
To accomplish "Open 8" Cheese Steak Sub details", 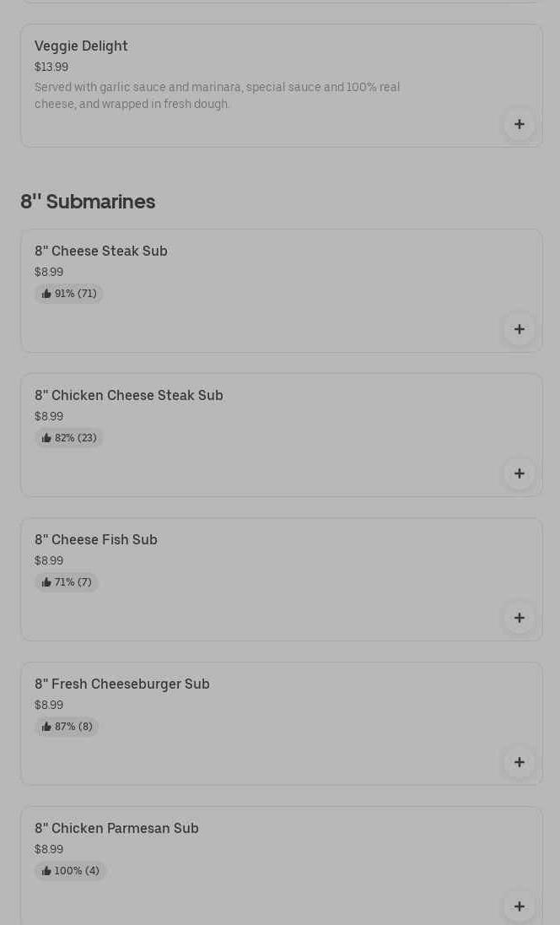I will pyautogui.click(x=101, y=252).
